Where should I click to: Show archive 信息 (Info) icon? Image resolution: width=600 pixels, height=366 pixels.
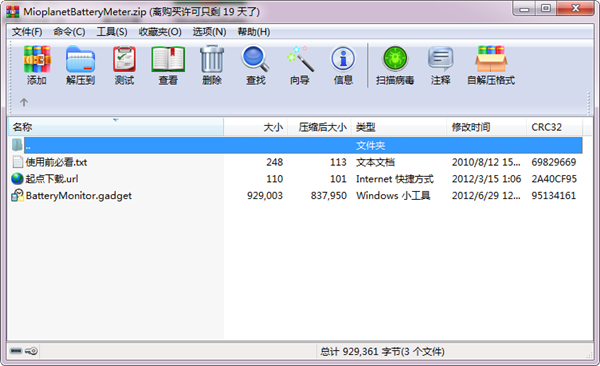coord(343,59)
